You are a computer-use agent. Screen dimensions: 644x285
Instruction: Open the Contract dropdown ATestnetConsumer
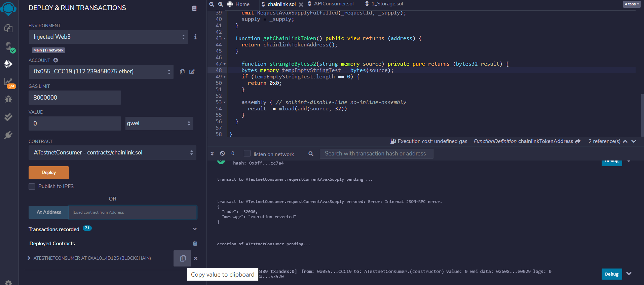point(113,152)
